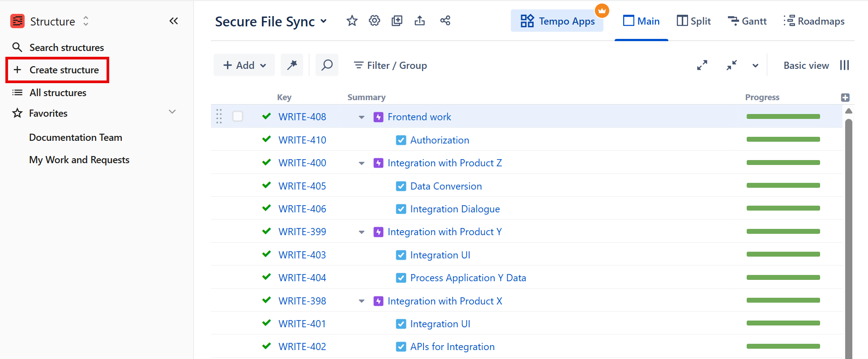Collapse the Frontend work row
This screenshot has width=868, height=359.
pos(361,117)
